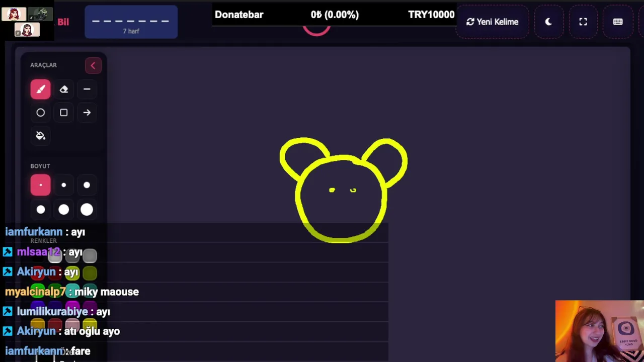Pick the gray color swatch
This screenshot has height=362, width=644.
90,256
